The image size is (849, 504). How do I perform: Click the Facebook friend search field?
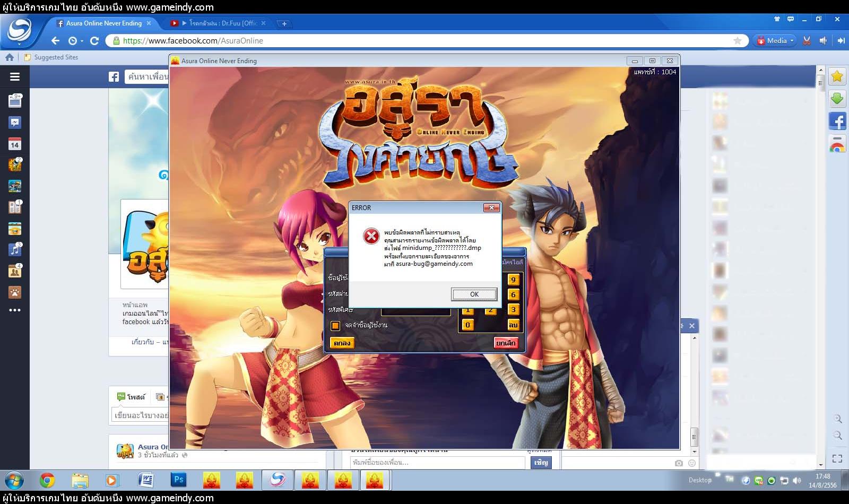pyautogui.click(x=147, y=77)
